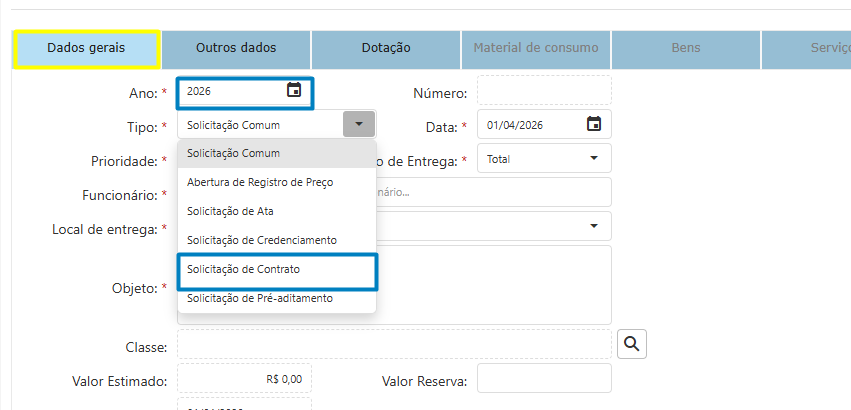The width and height of the screenshot is (851, 410).
Task: Open the Material de consumo tab
Action: click(536, 48)
